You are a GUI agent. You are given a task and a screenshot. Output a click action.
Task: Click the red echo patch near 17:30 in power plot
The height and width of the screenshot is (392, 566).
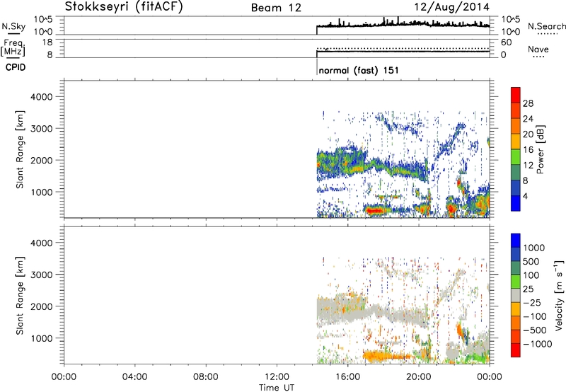(x=374, y=210)
